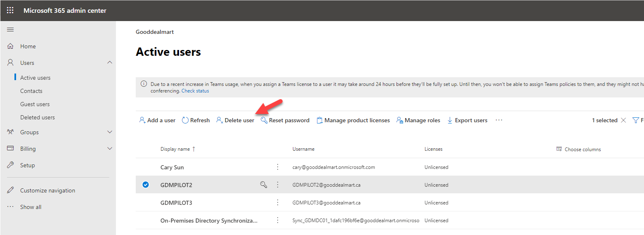Click Delete user in the toolbar
Viewport: 644px width, 235px height.
pyautogui.click(x=235, y=120)
